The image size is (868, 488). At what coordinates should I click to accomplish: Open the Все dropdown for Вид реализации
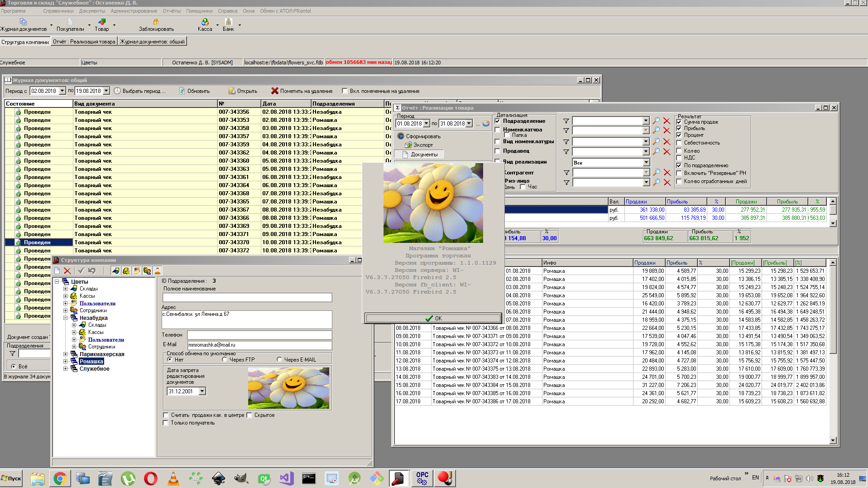pos(646,163)
